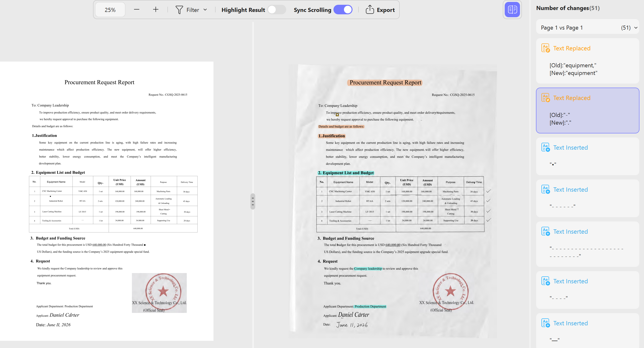This screenshot has height=348, width=644.
Task: Click handwritten 'June 11, 2026' date in right document
Action: (x=352, y=325)
